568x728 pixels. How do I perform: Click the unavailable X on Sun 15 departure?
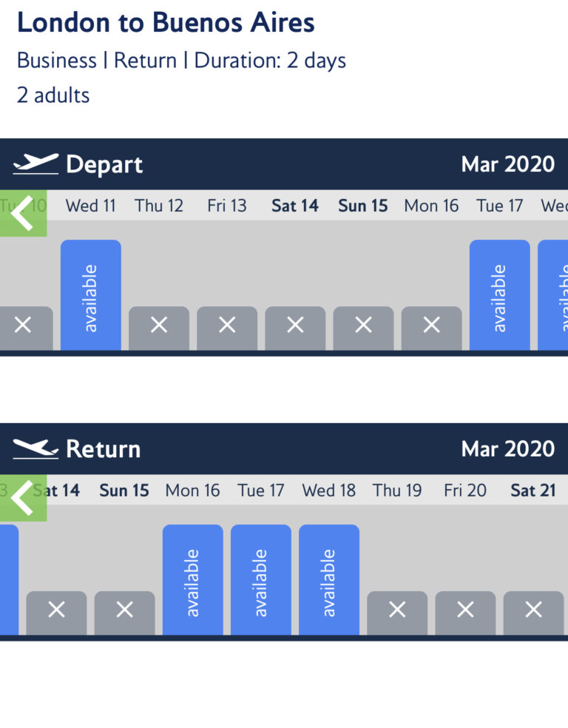[362, 325]
